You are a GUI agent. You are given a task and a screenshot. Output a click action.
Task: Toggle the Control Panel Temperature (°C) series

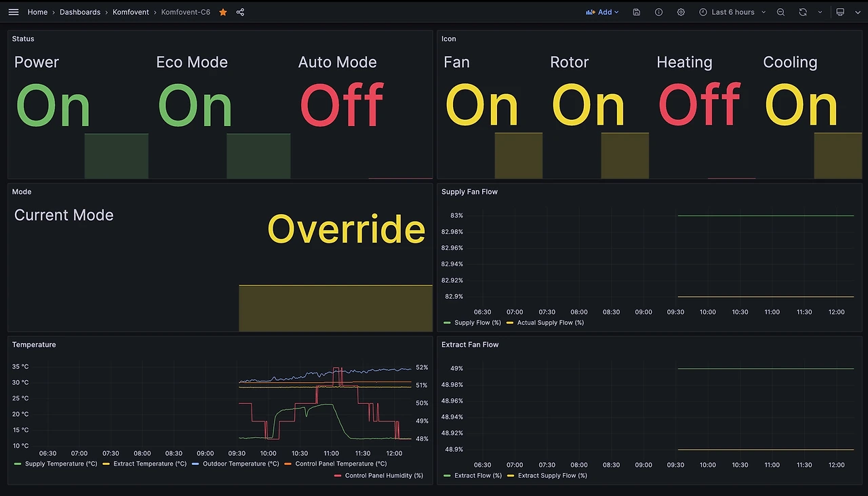341,464
